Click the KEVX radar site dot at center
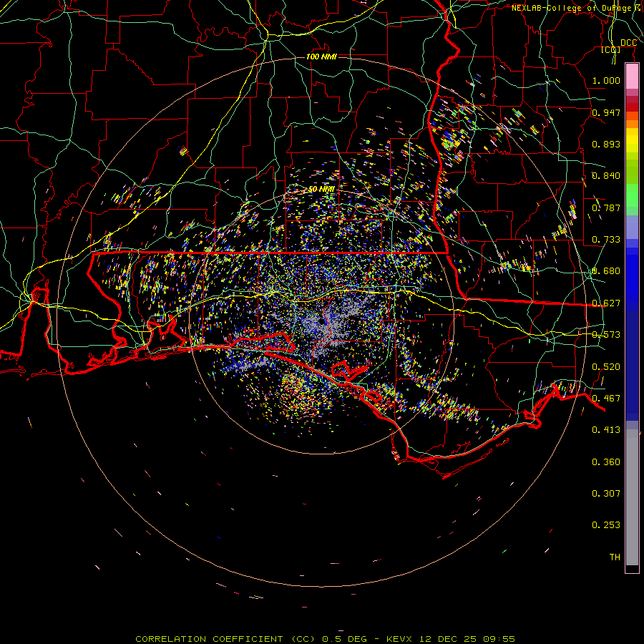The height and width of the screenshot is (644, 644). pyautogui.click(x=321, y=321)
